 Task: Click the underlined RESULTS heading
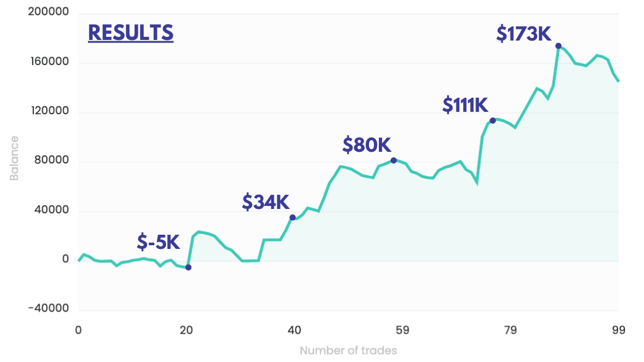pos(130,33)
